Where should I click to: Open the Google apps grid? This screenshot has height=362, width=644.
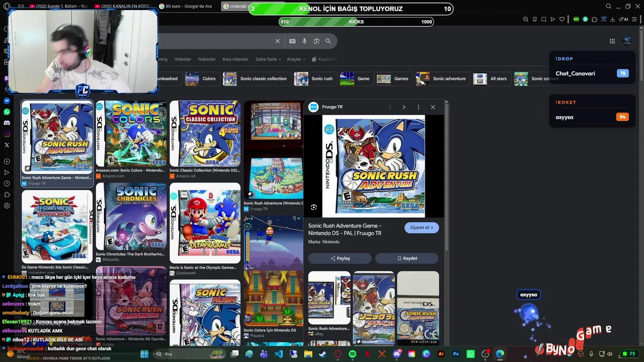click(612, 41)
